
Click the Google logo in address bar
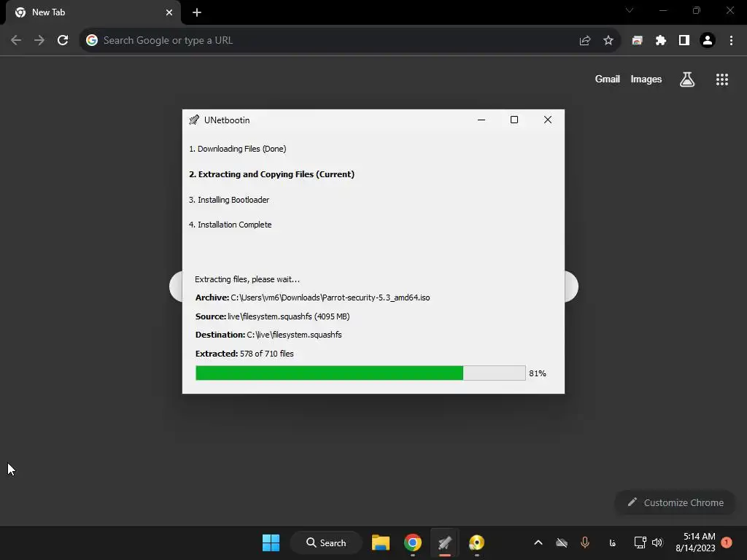(92, 41)
